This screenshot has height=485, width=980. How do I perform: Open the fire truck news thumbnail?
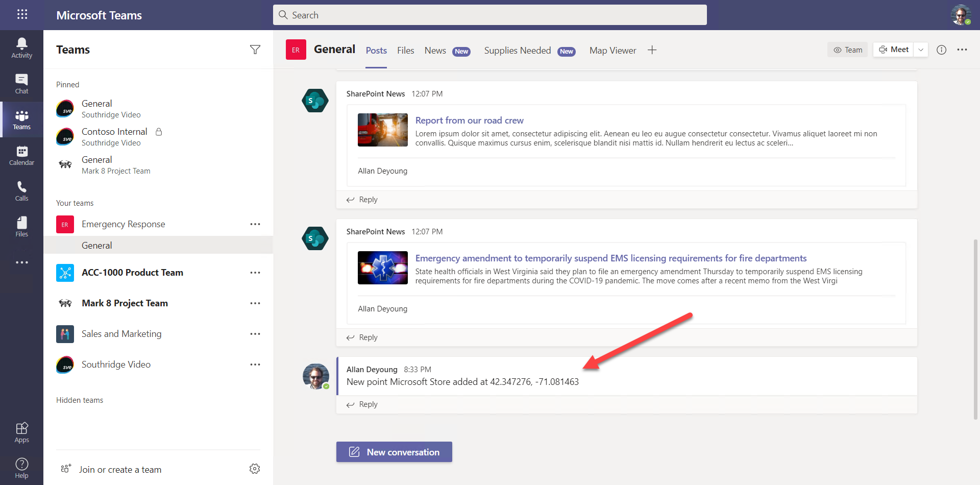(x=383, y=130)
